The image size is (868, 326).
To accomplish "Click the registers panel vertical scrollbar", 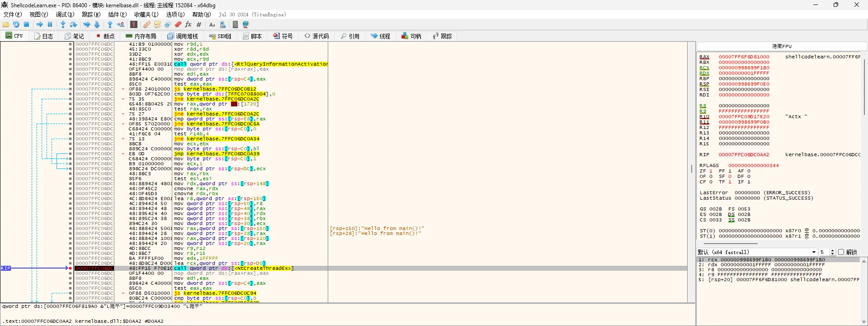I will [x=864, y=86].
